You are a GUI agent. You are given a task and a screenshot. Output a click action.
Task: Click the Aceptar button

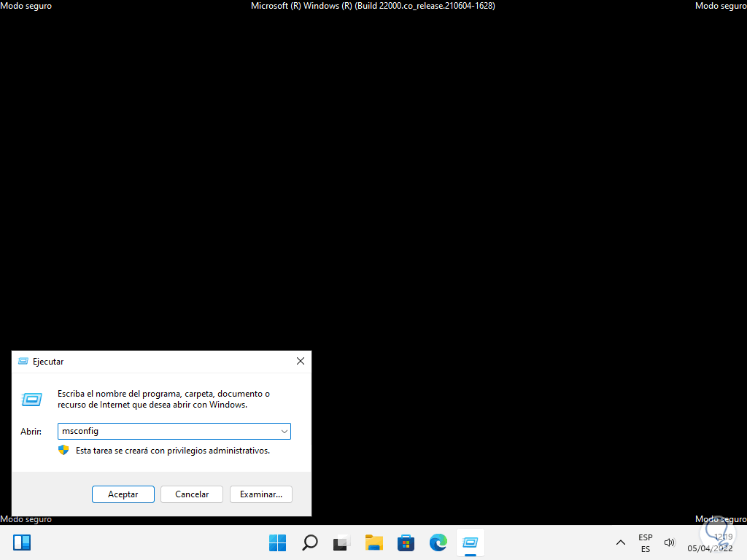tap(123, 494)
